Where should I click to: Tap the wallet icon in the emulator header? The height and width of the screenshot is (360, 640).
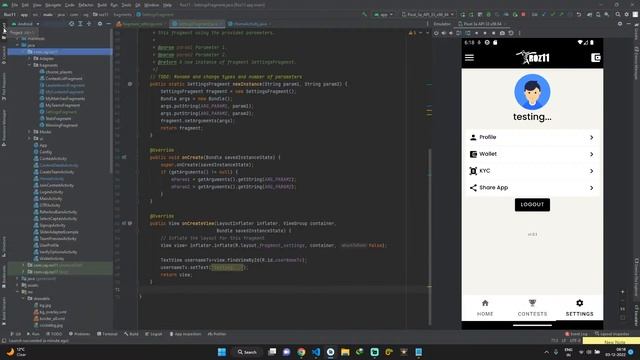point(596,58)
